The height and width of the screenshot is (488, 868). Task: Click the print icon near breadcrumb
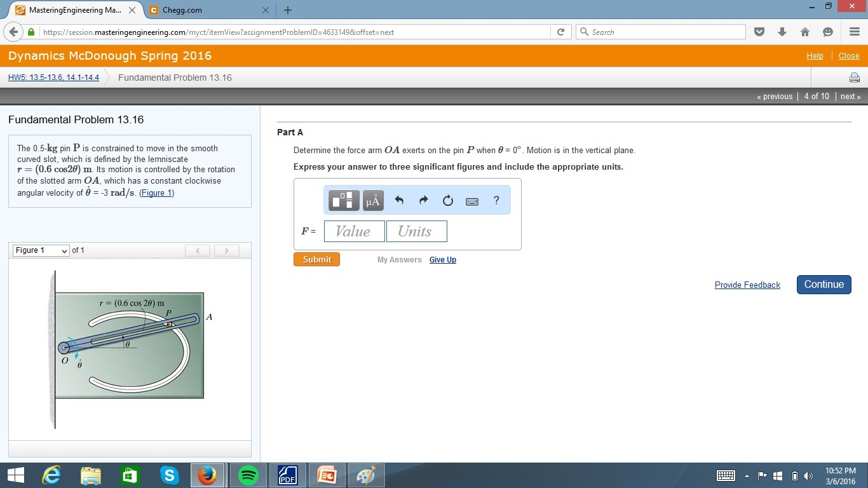[854, 77]
